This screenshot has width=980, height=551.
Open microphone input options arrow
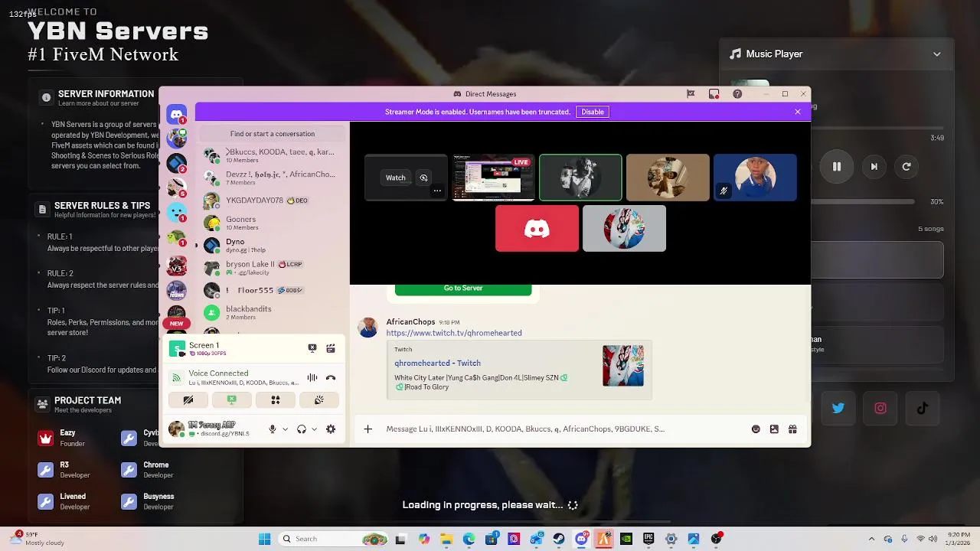(x=285, y=429)
